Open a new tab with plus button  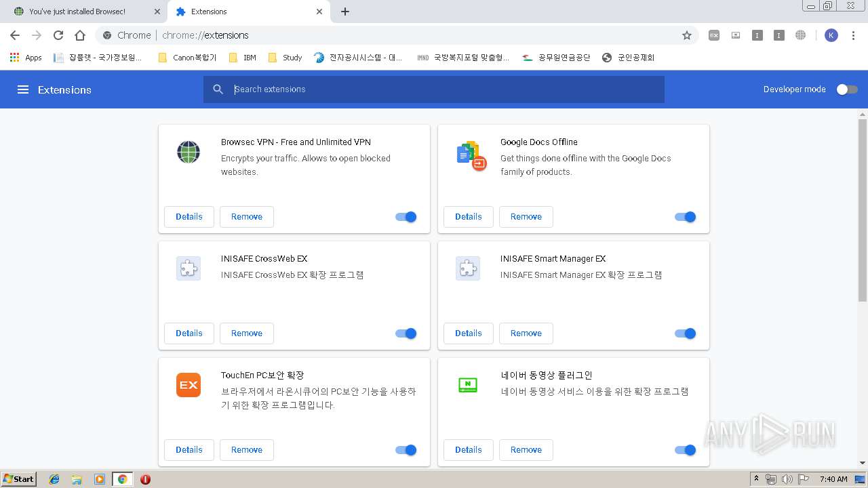point(345,12)
